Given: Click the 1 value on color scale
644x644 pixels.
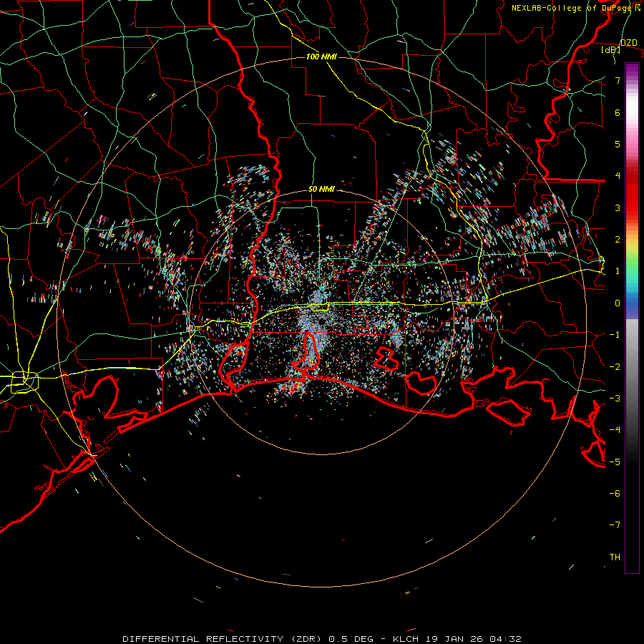Looking at the screenshot, I should tap(618, 271).
